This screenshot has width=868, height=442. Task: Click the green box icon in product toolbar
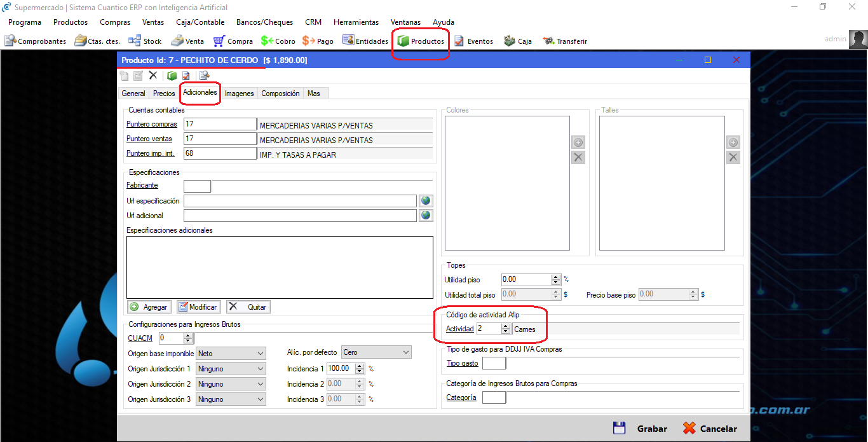pos(172,76)
